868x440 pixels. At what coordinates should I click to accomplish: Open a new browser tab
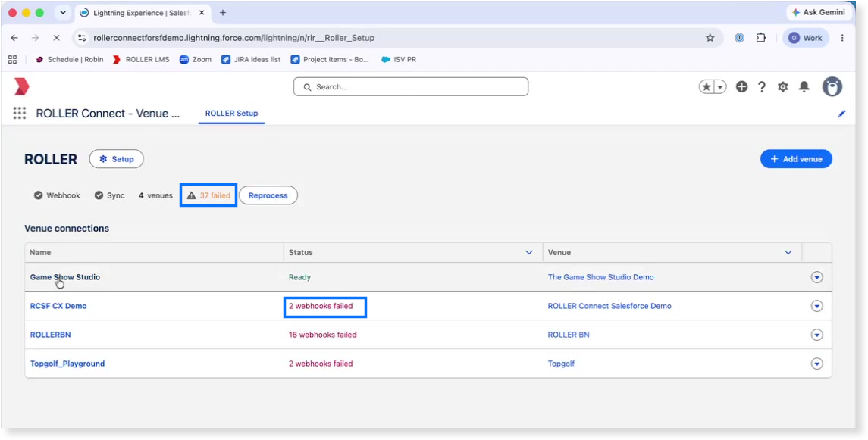(x=223, y=13)
